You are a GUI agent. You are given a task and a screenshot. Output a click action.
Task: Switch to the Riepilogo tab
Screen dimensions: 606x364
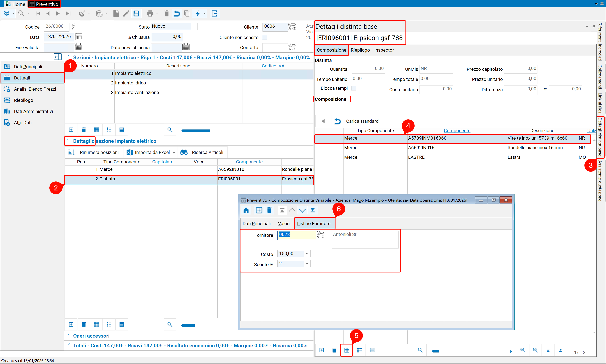click(360, 50)
